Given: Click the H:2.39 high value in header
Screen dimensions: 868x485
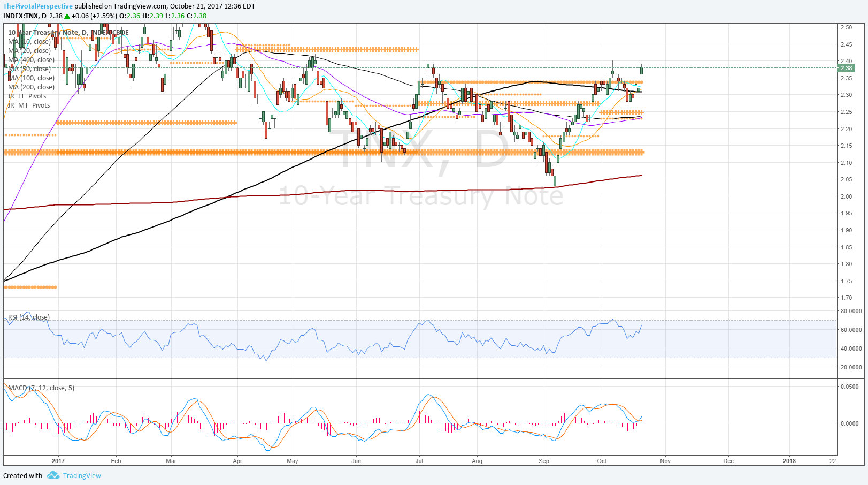Looking at the screenshot, I should click(x=152, y=16).
